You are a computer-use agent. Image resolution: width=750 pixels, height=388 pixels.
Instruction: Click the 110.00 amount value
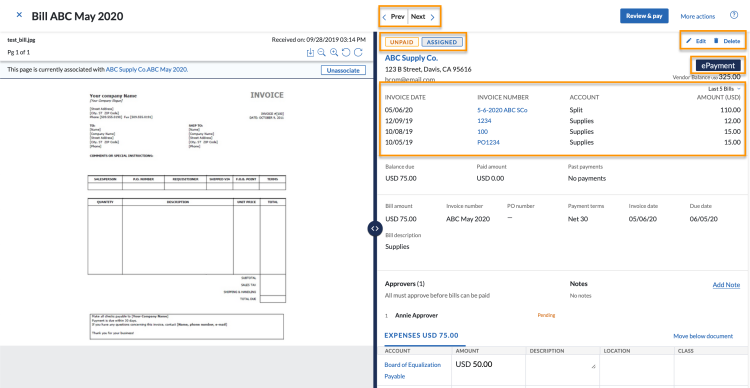(x=729, y=110)
